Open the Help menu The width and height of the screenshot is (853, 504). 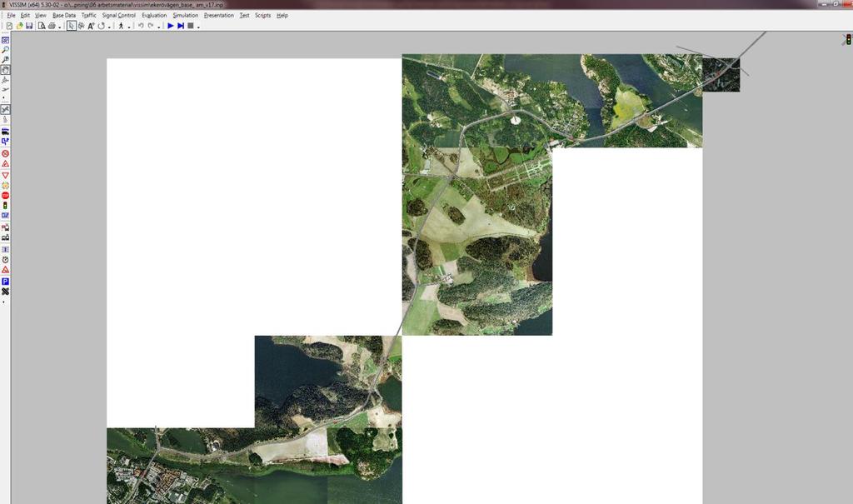click(282, 15)
